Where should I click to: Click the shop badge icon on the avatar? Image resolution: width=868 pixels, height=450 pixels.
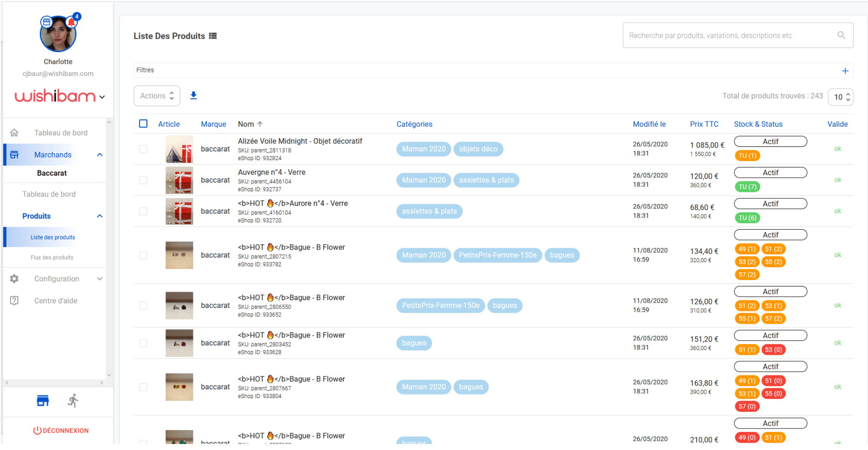[x=46, y=21]
